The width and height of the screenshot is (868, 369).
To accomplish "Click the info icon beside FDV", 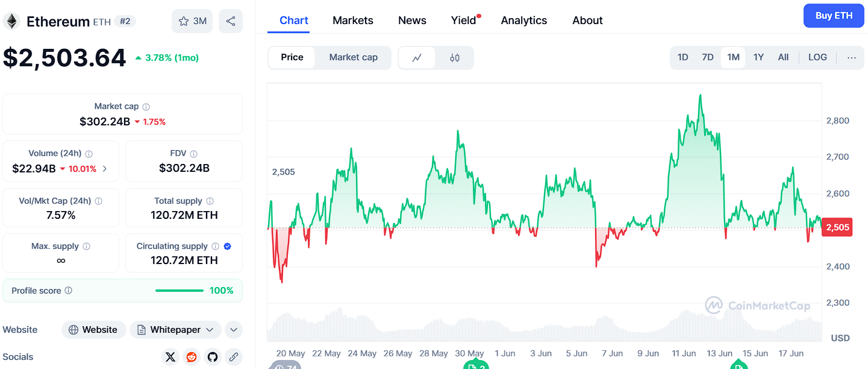I will pyautogui.click(x=193, y=154).
